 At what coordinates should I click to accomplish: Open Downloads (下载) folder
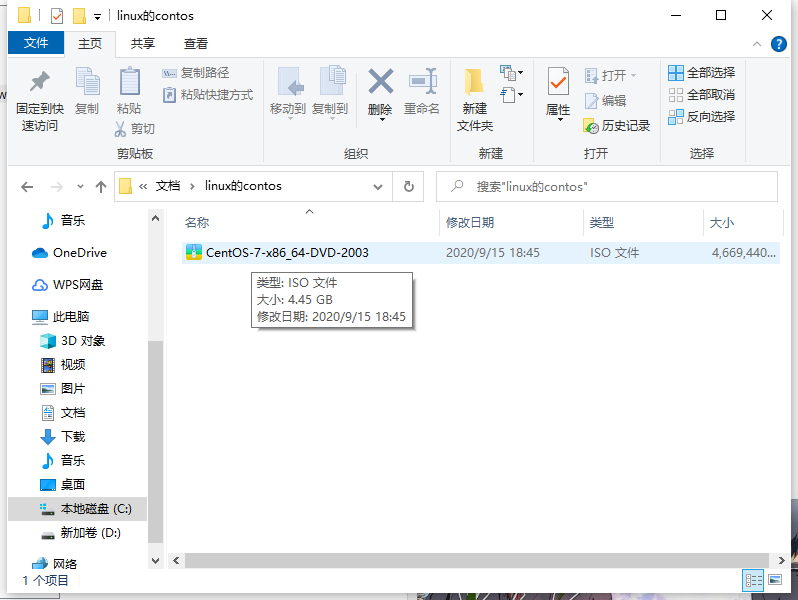[63, 436]
